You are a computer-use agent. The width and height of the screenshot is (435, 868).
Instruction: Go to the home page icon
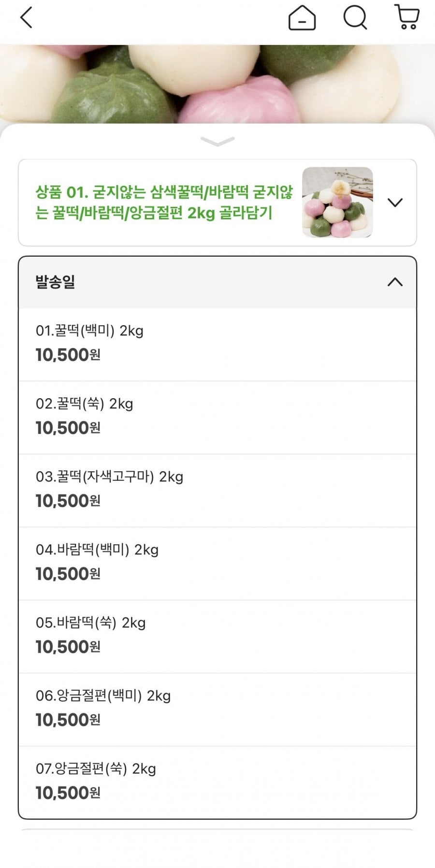(x=302, y=18)
